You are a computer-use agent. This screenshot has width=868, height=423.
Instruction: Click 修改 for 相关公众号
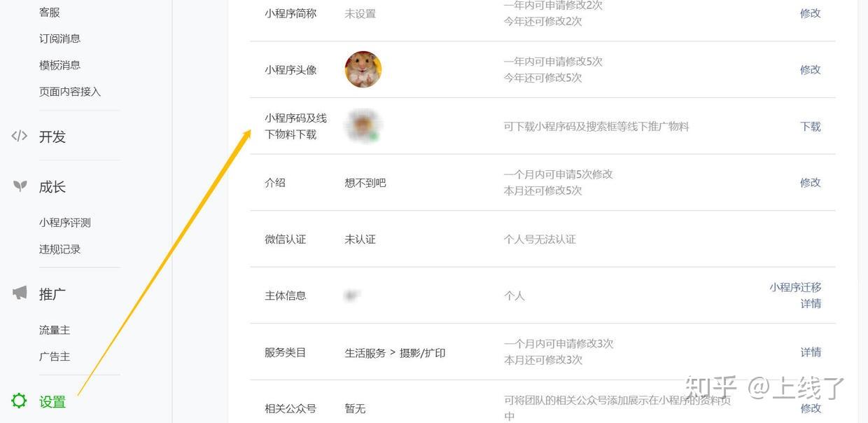click(811, 408)
